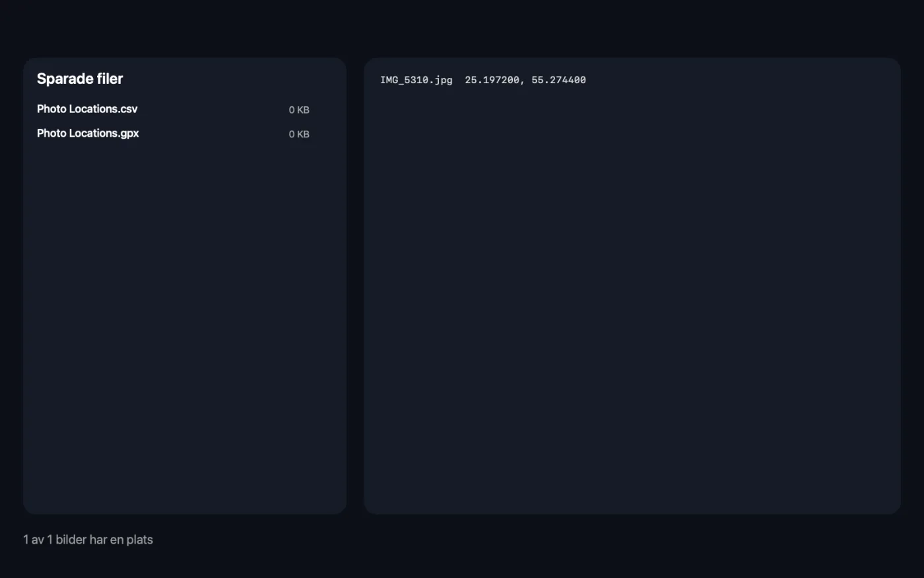Click the 0 KB size of Photo Locations.gpx
This screenshot has width=924, height=578.
[299, 134]
